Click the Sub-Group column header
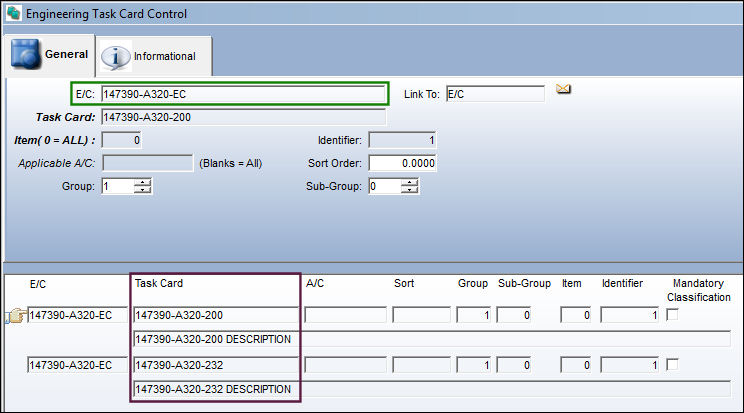This screenshot has width=744, height=413. pyautogui.click(x=524, y=283)
